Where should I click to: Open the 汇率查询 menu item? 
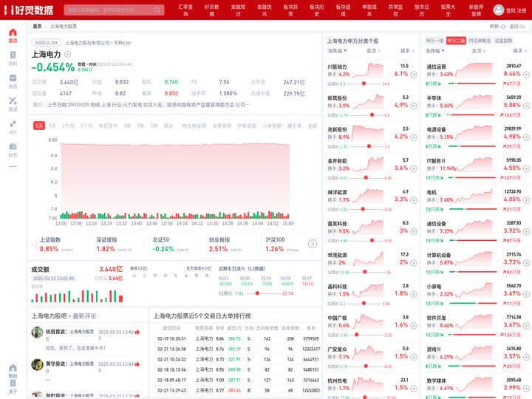coord(185,10)
